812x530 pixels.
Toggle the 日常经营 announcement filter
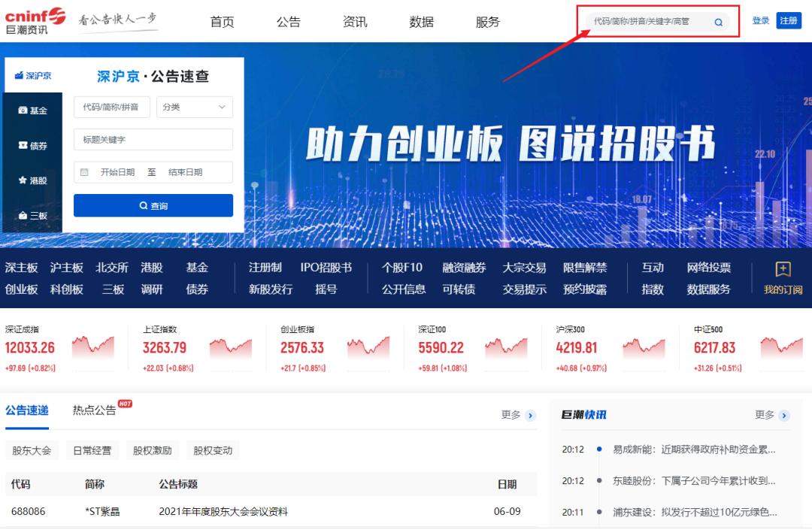pos(92,450)
